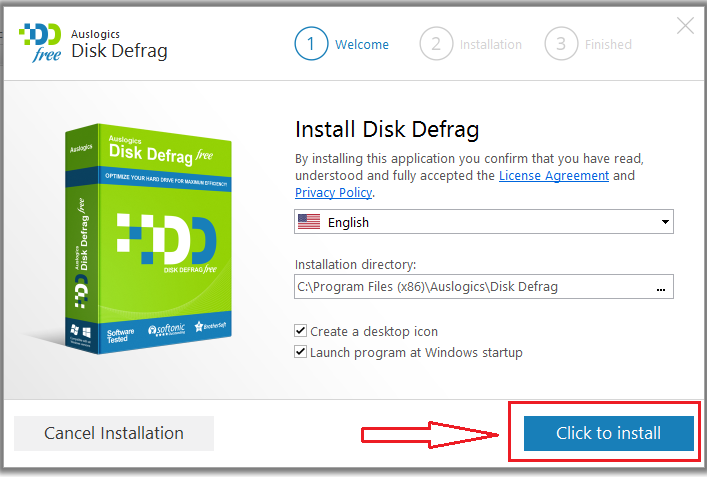The width and height of the screenshot is (707, 477).
Task: Uncheck Launch program at Windows startup
Action: click(x=301, y=352)
